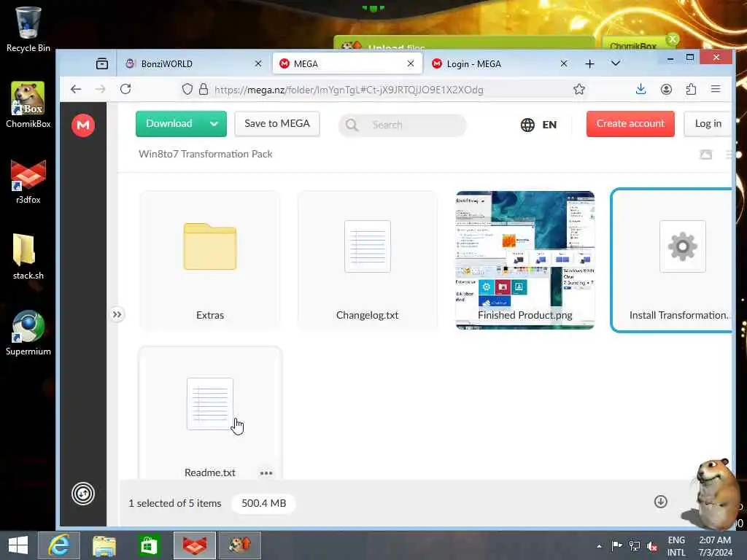
Task: Expand the MEGA sidebar with the double chevron
Action: point(117,314)
